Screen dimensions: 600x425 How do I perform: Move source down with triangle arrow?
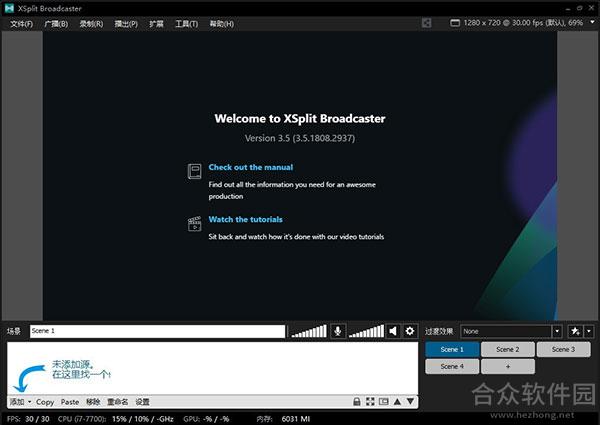410,402
